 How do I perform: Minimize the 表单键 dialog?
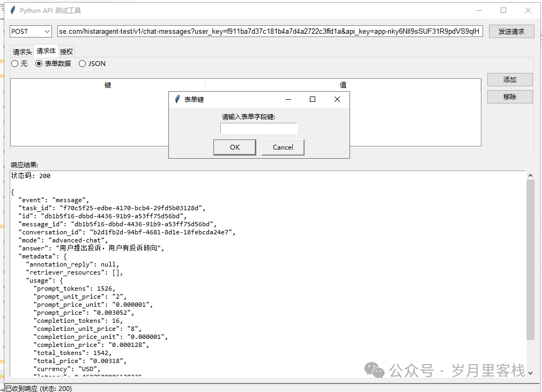pos(288,100)
